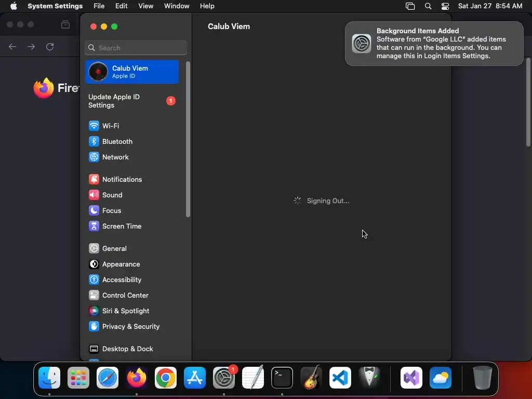The image size is (532, 399).
Task: Open Control Center from menu bar
Action: (445, 6)
